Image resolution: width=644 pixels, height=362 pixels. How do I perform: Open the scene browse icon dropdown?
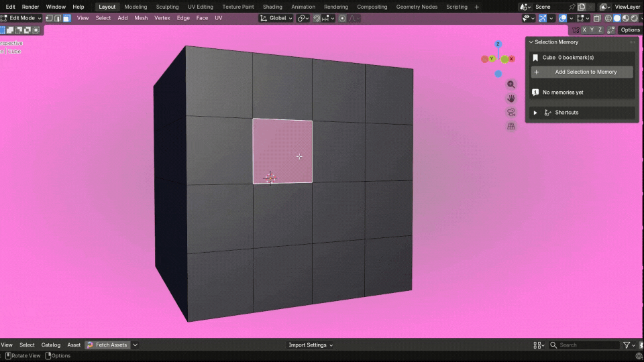[x=525, y=7]
